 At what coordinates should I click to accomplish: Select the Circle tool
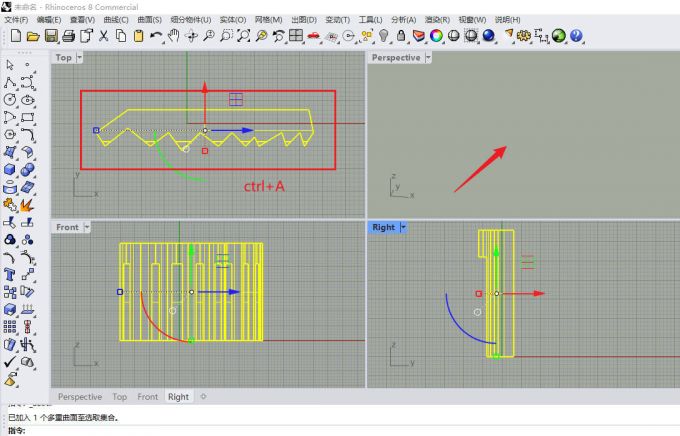click(10, 100)
